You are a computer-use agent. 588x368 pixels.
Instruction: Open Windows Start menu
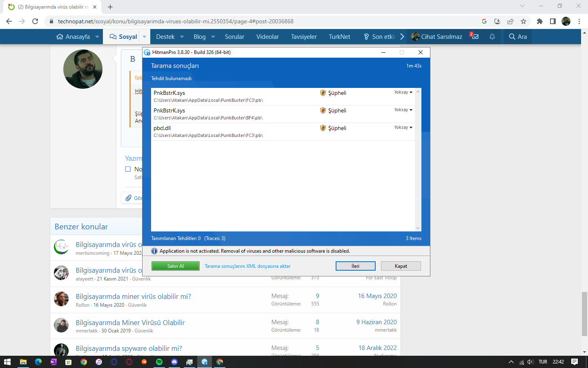pos(7,362)
